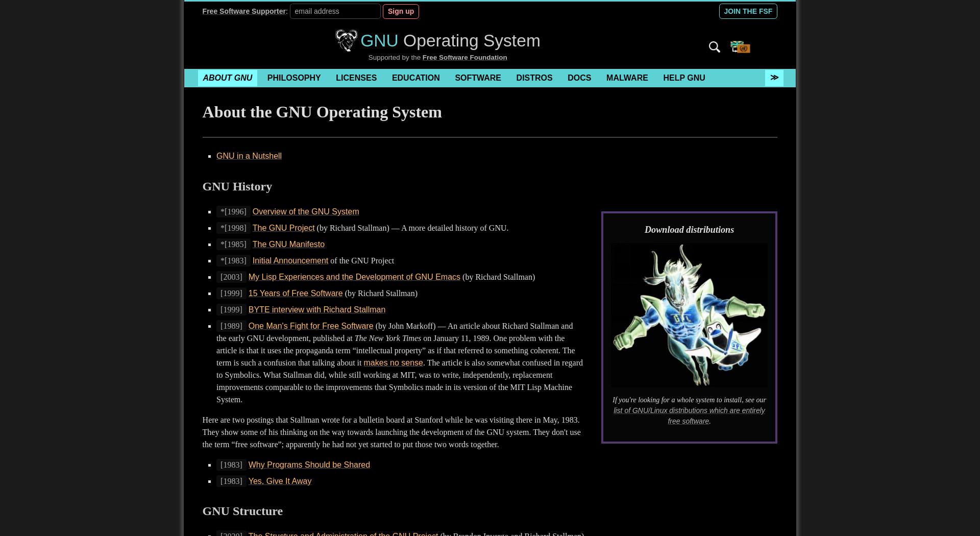
Task: Click the JOIN THE FSF button
Action: pyautogui.click(x=748, y=11)
